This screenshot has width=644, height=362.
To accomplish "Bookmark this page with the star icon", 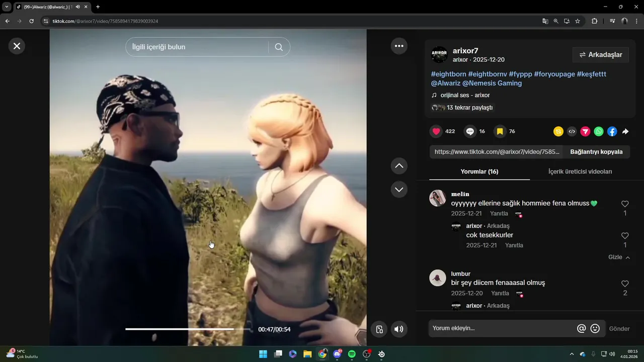I will tap(578, 21).
